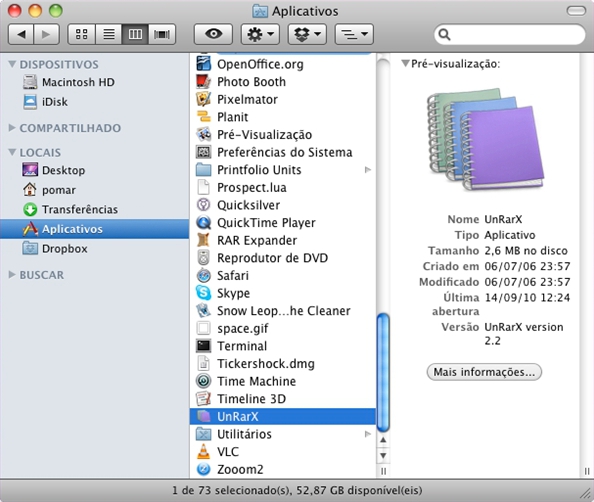Switch to Cover Flow view

[x=162, y=34]
